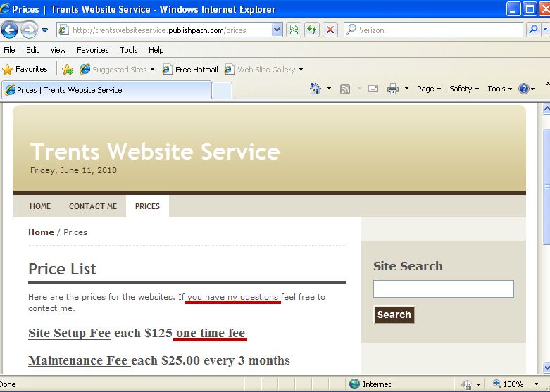Viewport: 550px width, 392px height.
Task: Expand the Home button dropdown arrow
Action: (x=329, y=89)
